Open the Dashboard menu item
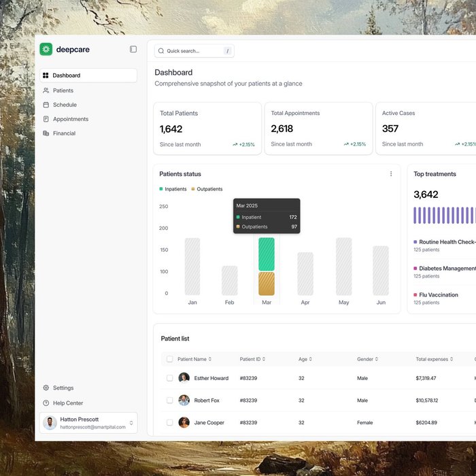 coord(88,75)
